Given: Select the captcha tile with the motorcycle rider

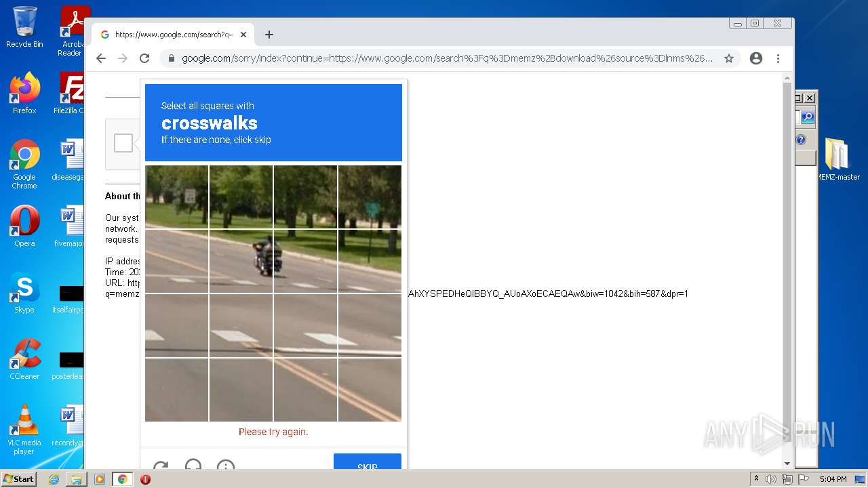Looking at the screenshot, I should point(241,261).
